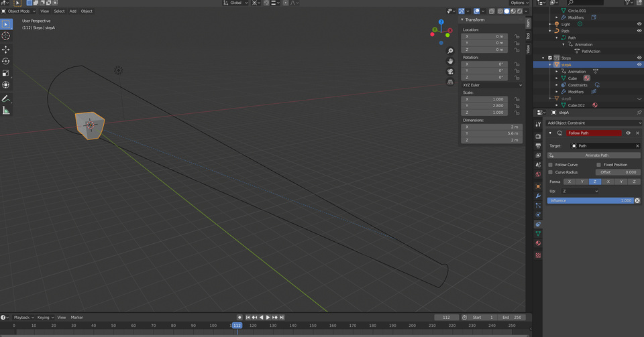
Task: Open the Modifiers wrench properties tab
Action: tap(538, 196)
